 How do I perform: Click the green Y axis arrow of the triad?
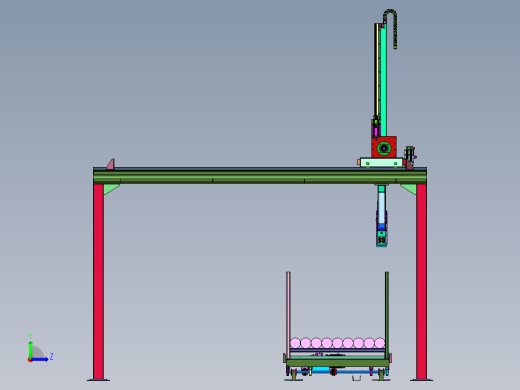[31, 349]
